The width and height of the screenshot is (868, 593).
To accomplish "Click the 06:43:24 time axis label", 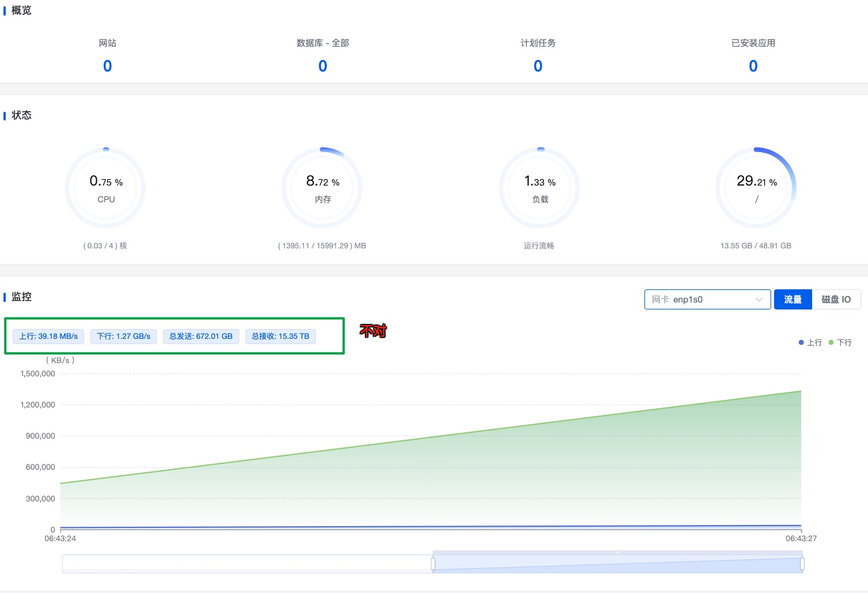I will pos(61,539).
